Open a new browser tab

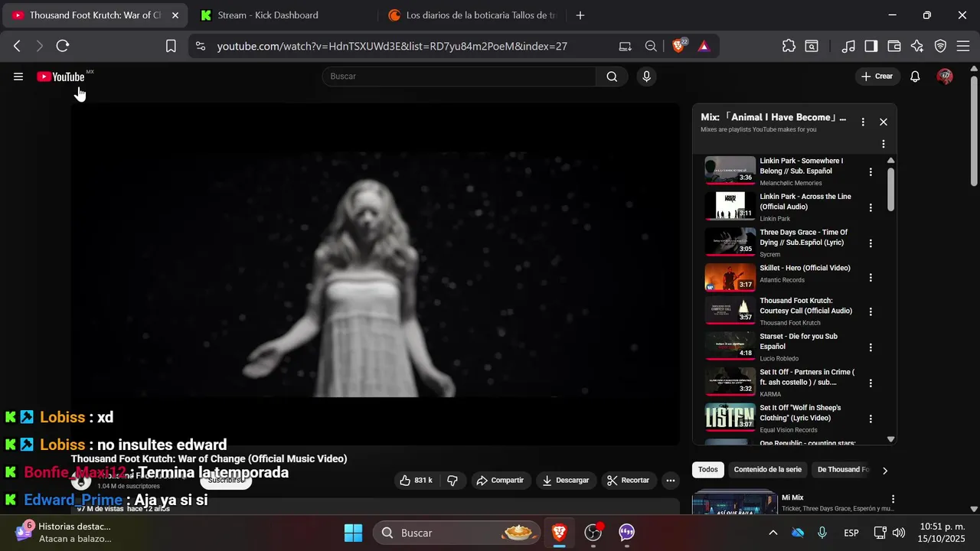(580, 15)
